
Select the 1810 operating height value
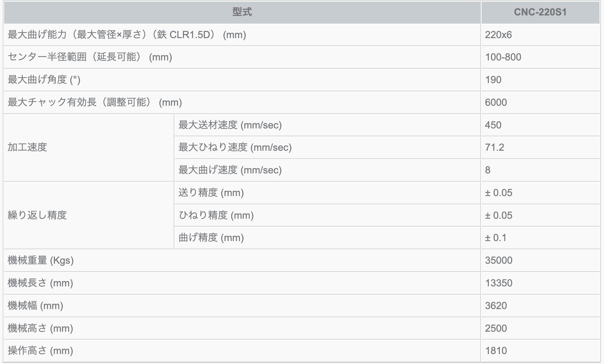[496, 351]
